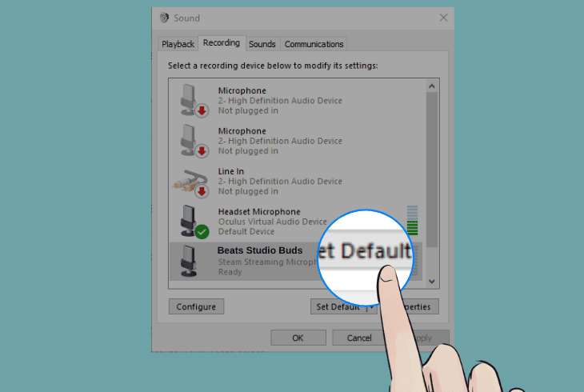Screen dimensions: 584x392
Task: Click the Headset Microphone level meter
Action: tap(412, 220)
